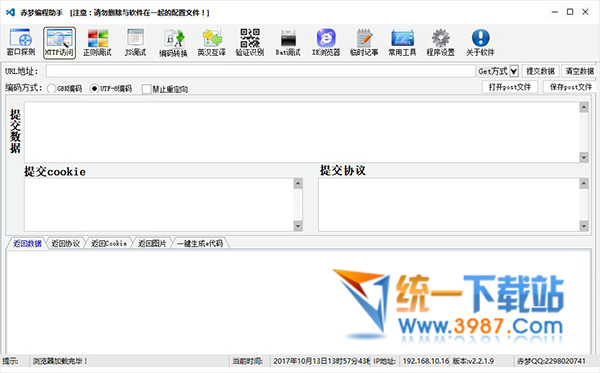Image resolution: width=600 pixels, height=373 pixels.
Task: Close the 赤梦编程助手 window
Action: (x=585, y=12)
